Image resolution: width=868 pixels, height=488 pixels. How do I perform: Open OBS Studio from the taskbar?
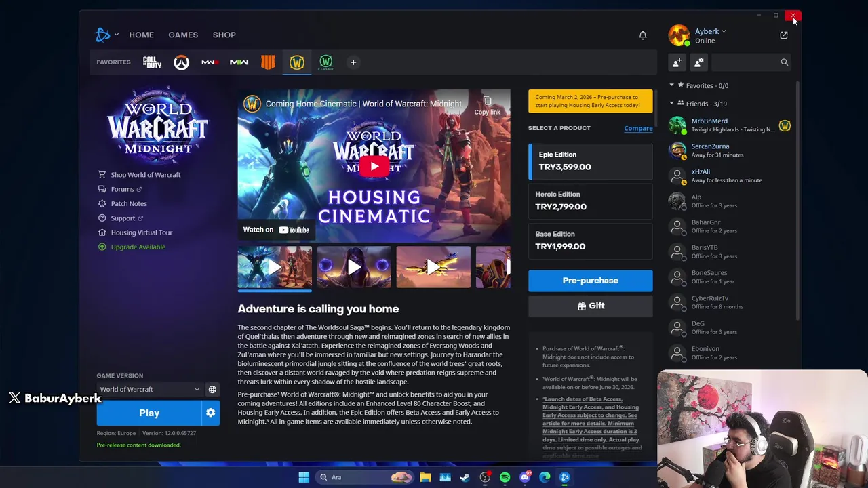485,477
